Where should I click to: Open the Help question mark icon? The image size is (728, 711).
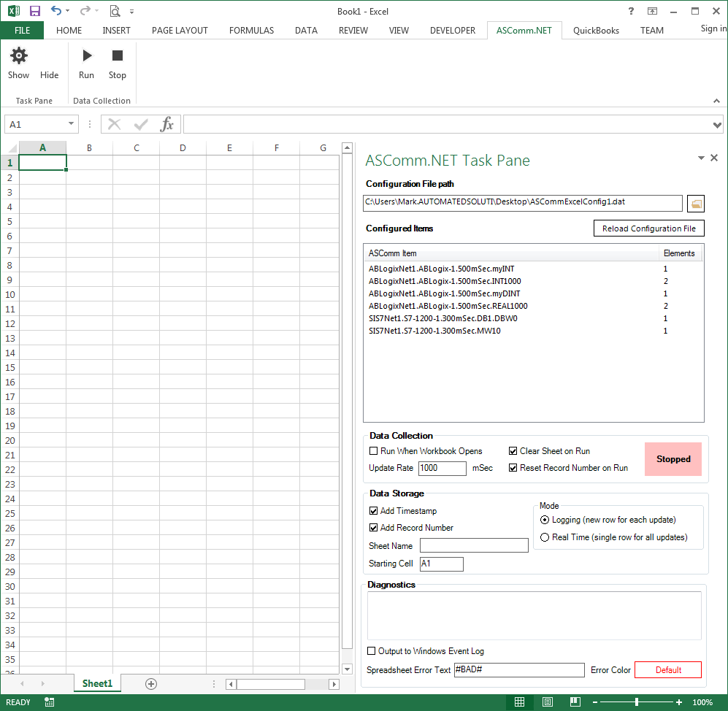[630, 11]
